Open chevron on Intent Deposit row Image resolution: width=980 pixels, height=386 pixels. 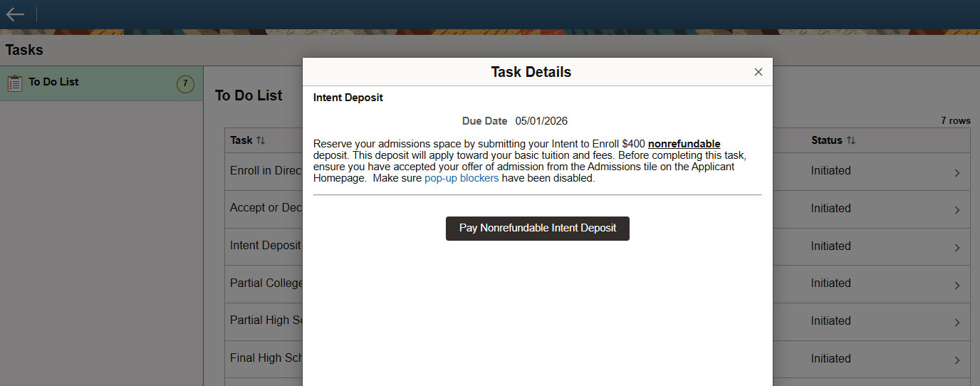956,248
